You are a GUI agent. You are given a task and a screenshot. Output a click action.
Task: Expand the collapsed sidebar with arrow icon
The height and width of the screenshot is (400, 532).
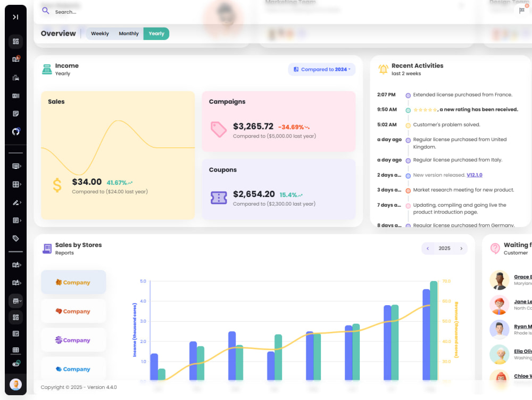click(x=15, y=17)
